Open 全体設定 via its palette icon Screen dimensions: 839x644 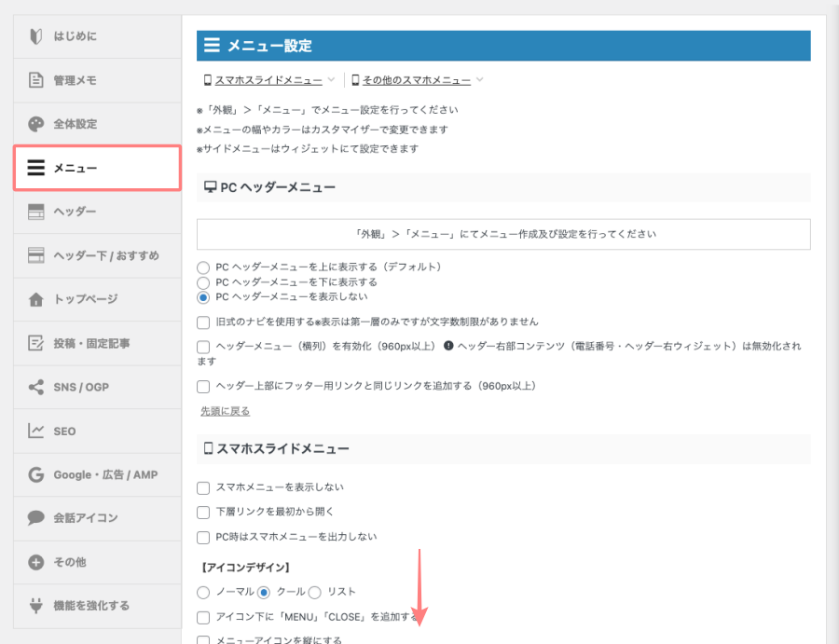tap(35, 124)
